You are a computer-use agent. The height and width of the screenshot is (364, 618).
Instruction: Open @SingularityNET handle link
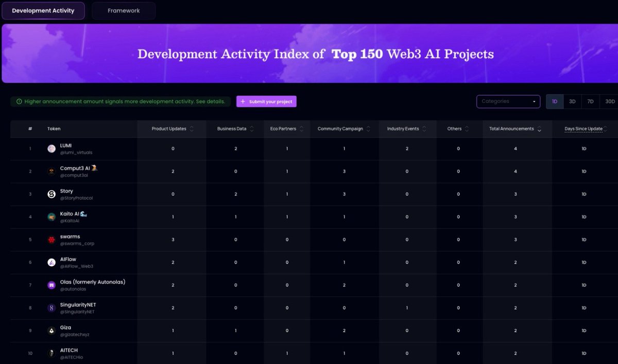[x=78, y=312]
